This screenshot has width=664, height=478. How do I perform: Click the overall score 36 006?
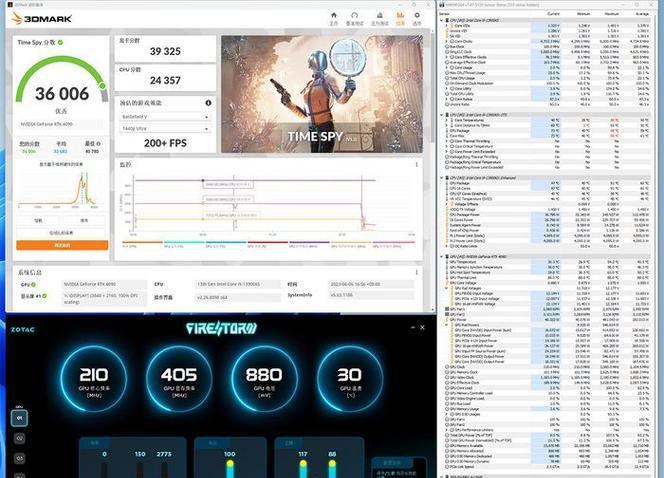pyautogui.click(x=62, y=94)
